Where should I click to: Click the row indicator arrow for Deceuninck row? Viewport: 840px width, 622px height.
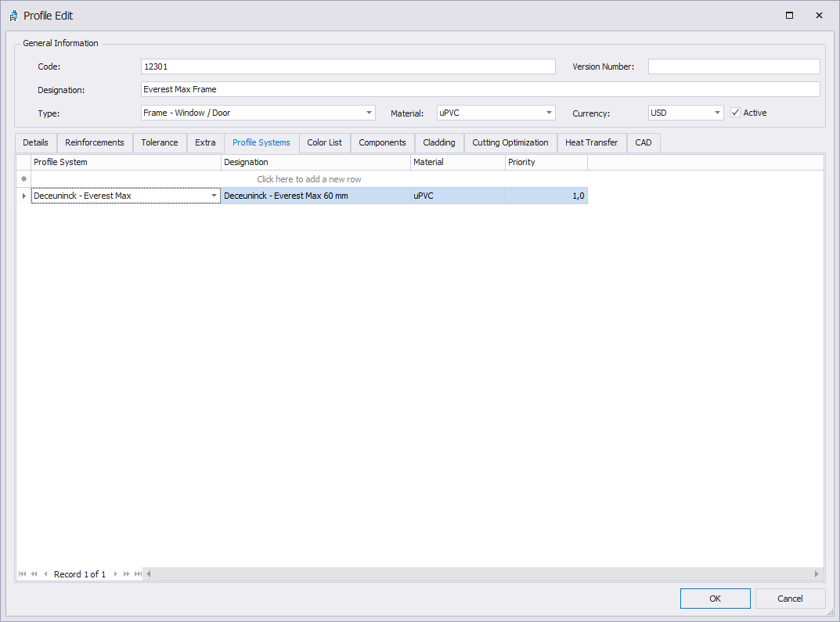23,196
